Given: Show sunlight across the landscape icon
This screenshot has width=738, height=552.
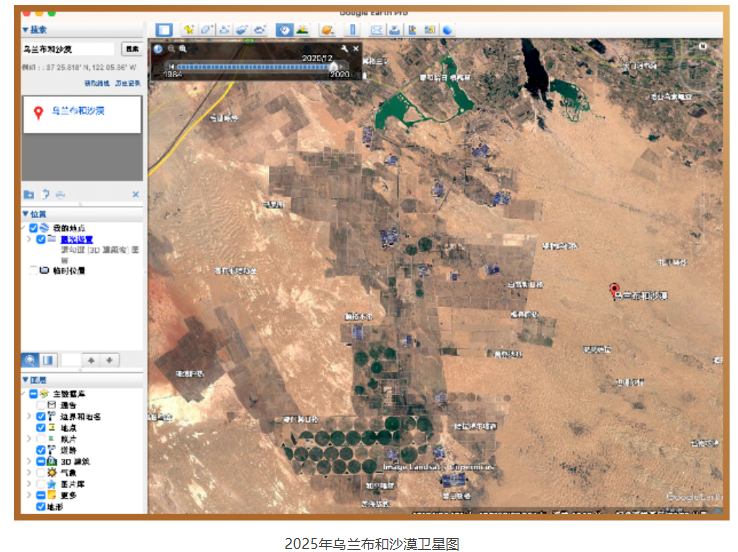Looking at the screenshot, I should point(302,30).
